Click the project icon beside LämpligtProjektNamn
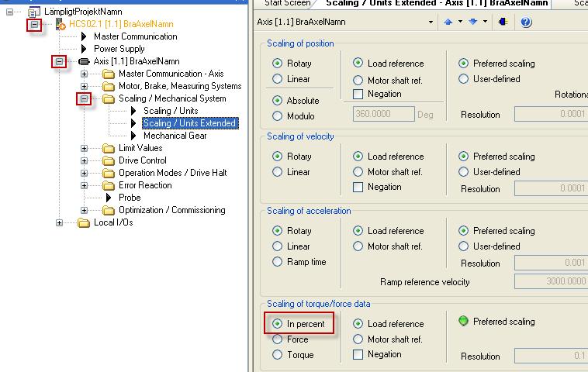This screenshot has width=588, height=372. [34, 12]
